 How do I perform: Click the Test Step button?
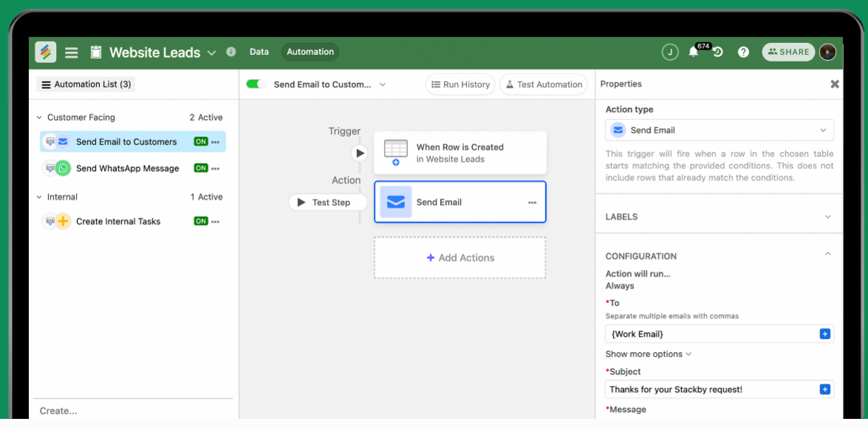[x=329, y=203]
